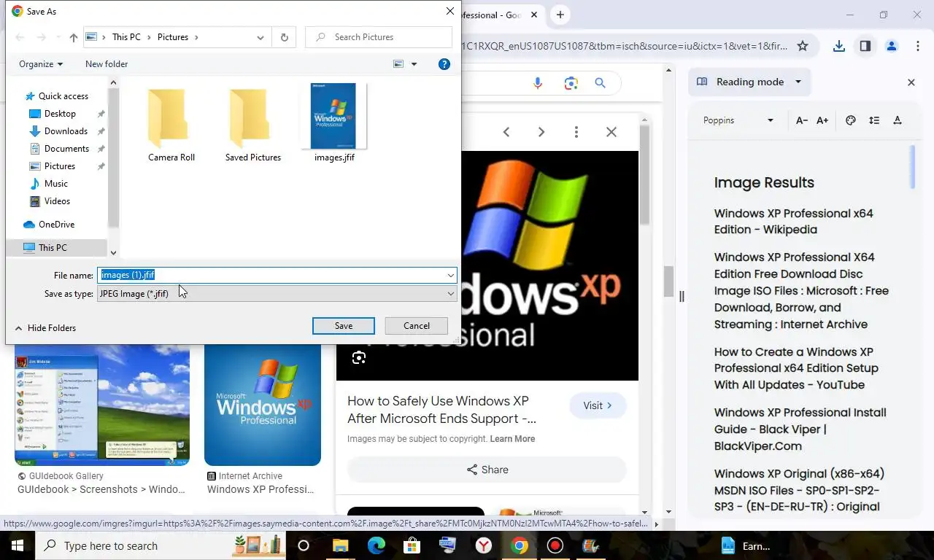Cancel the Save As dialog

(x=417, y=326)
